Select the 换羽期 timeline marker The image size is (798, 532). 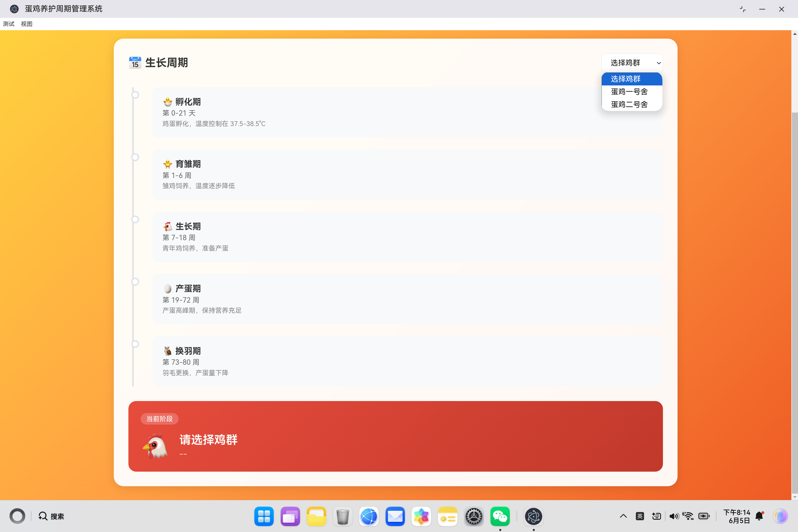click(x=135, y=344)
